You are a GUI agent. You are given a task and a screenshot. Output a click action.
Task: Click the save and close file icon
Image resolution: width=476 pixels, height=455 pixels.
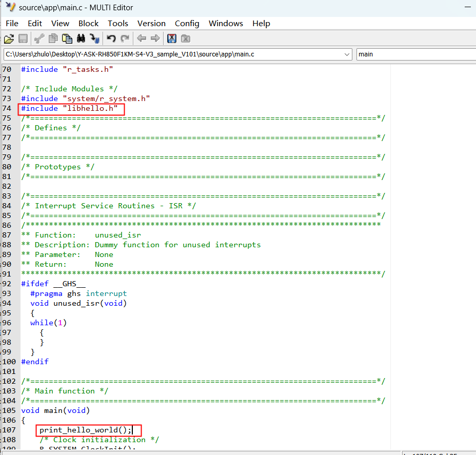click(x=172, y=38)
